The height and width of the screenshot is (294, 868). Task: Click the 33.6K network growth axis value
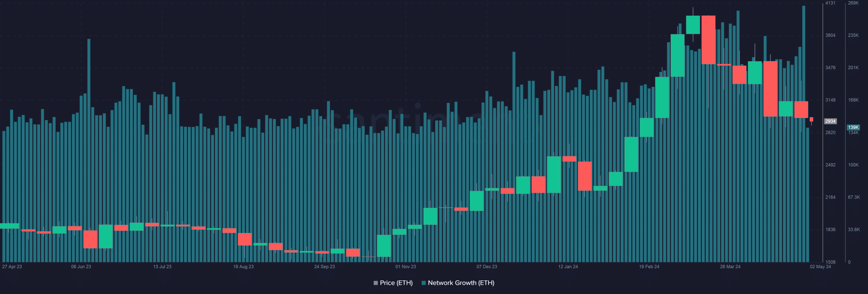[x=854, y=230]
